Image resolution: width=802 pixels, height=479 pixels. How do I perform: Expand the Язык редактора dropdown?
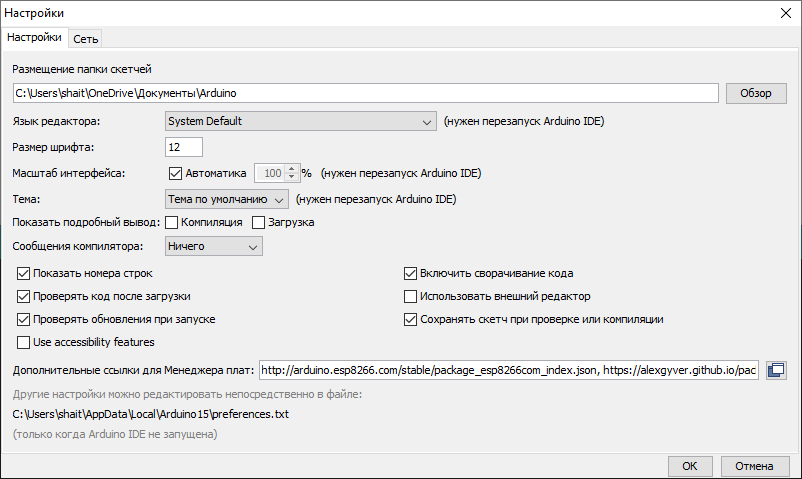(x=298, y=122)
